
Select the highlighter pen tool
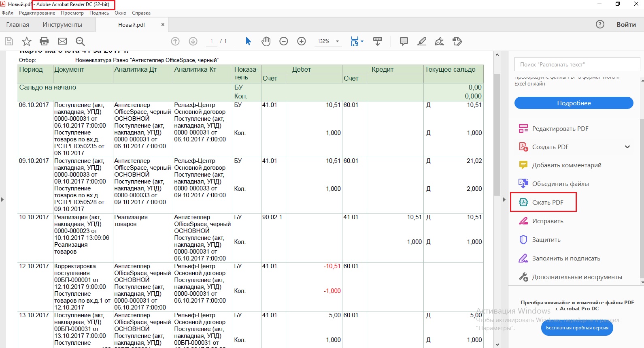click(421, 41)
